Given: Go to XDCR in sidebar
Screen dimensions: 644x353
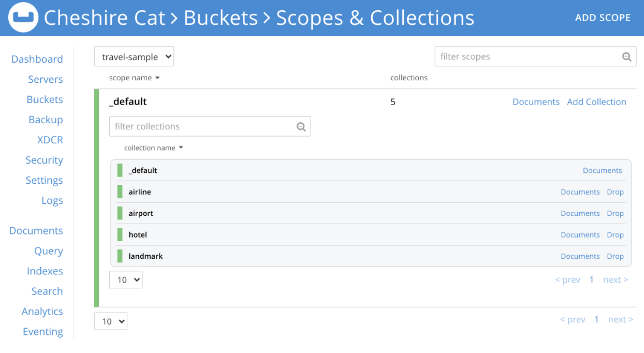Looking at the screenshot, I should point(50,140).
